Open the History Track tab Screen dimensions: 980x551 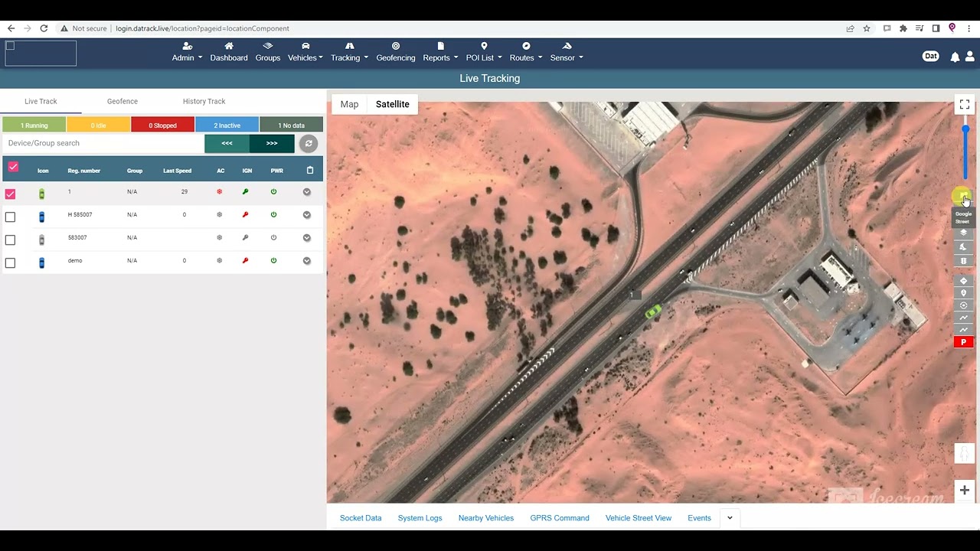tap(204, 101)
